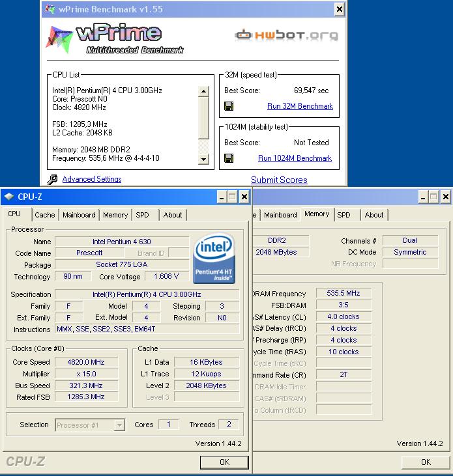This screenshot has height=476, width=453.
Task: Click the Core Voltage value '1.608 V'
Action: point(166,276)
